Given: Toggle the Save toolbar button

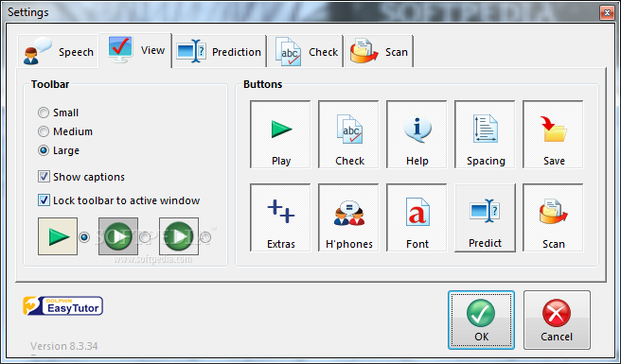Looking at the screenshot, I should (x=553, y=134).
